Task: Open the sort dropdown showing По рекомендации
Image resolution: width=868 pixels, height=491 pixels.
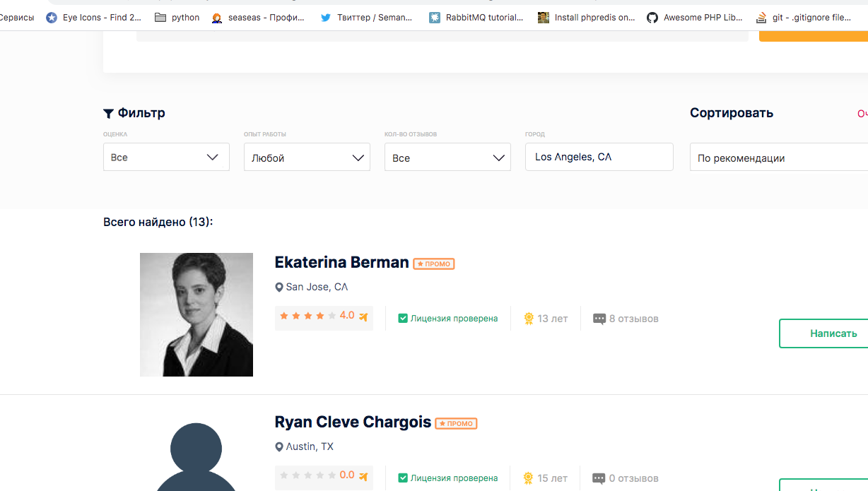Action: (778, 158)
